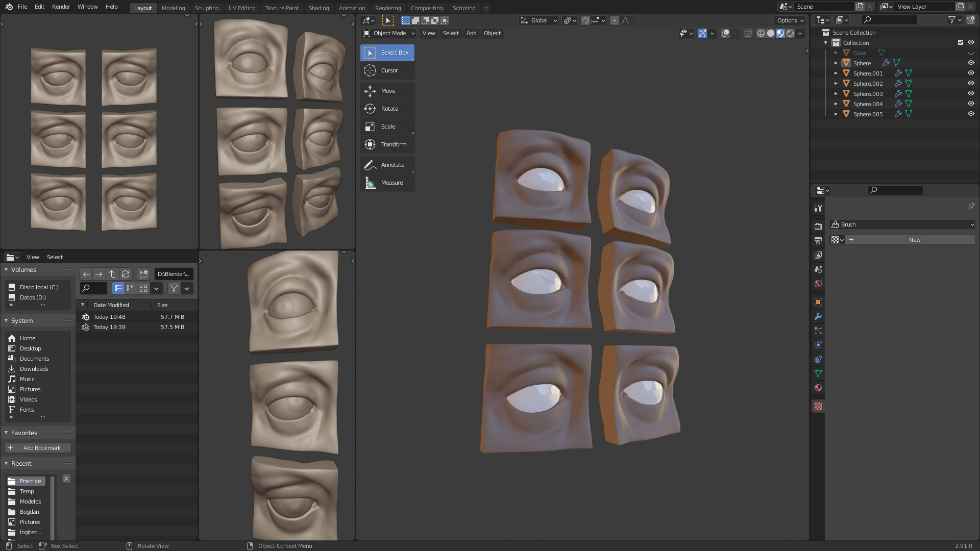
Task: Toggle visibility of Sphere.005
Action: click(971, 114)
